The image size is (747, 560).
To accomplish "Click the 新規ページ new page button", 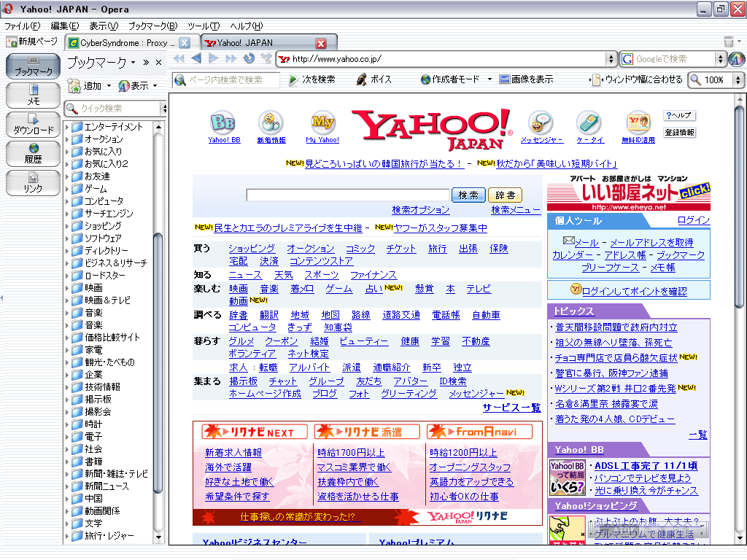I will pyautogui.click(x=32, y=42).
